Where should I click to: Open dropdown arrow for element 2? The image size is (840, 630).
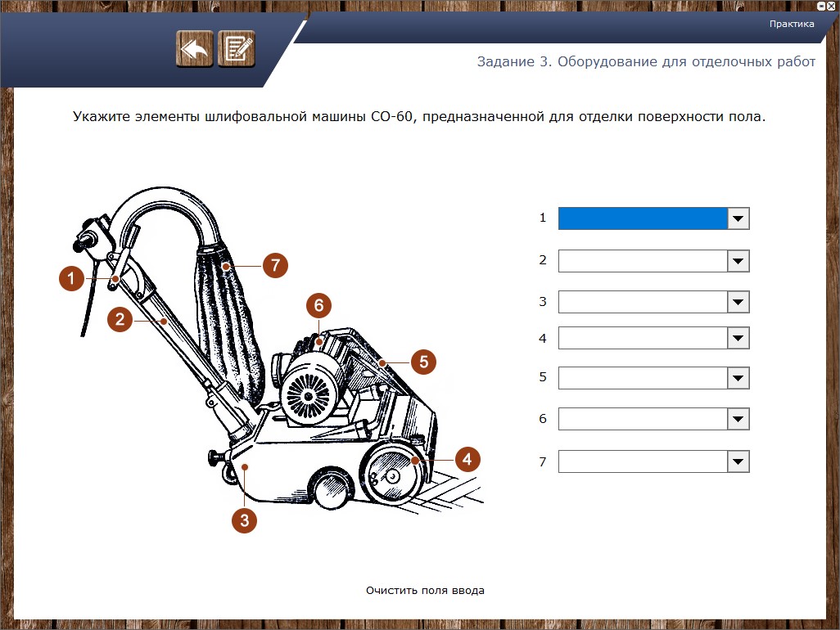click(738, 261)
